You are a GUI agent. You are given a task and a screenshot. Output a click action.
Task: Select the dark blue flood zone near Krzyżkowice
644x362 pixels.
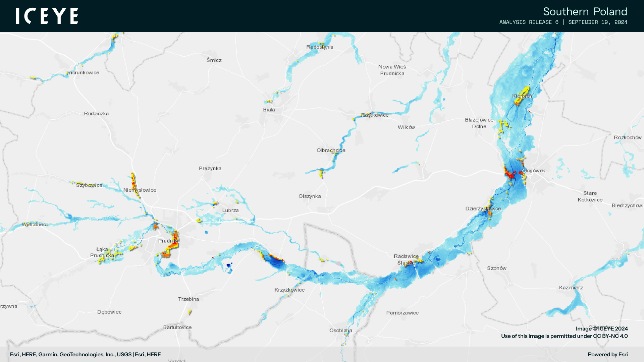pos(275,261)
